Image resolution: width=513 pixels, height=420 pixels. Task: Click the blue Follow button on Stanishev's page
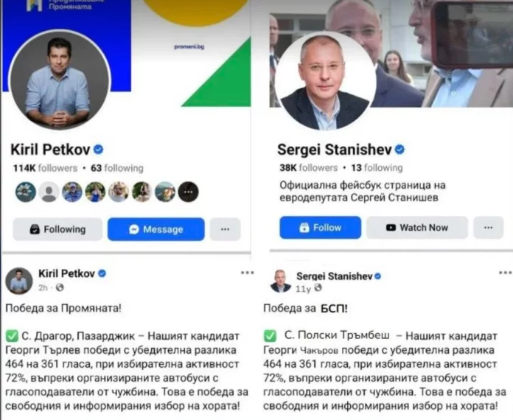(321, 228)
